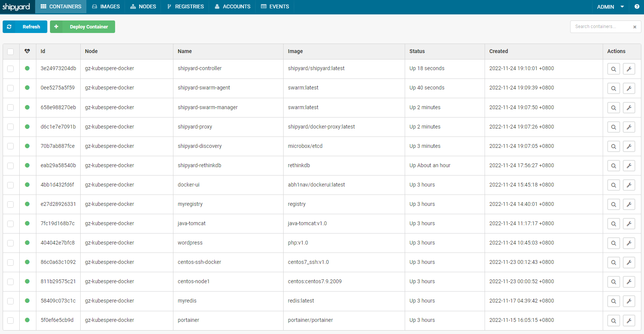Image resolution: width=644 pixels, height=334 pixels.
Task: Inspect shipyard-swarm-agent with magnifier icon
Action: pyautogui.click(x=613, y=88)
